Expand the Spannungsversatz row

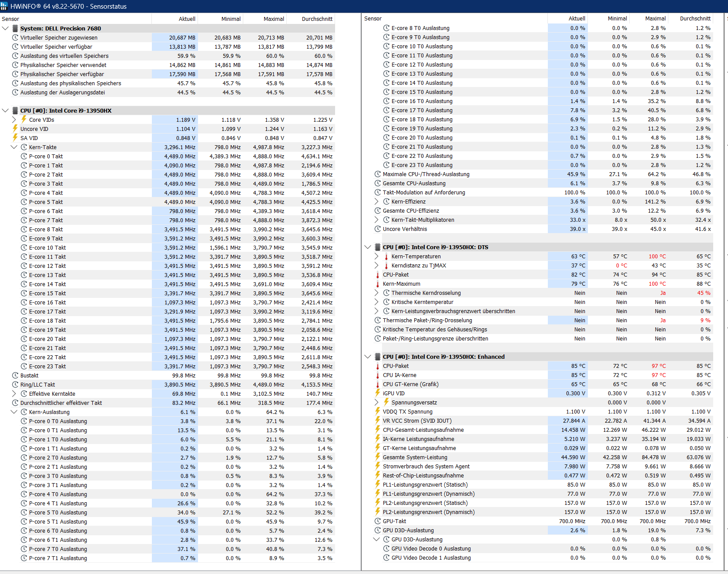pos(376,402)
